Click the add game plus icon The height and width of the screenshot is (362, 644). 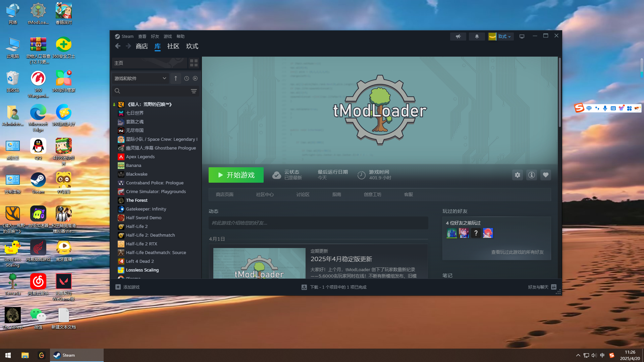pyautogui.click(x=118, y=287)
